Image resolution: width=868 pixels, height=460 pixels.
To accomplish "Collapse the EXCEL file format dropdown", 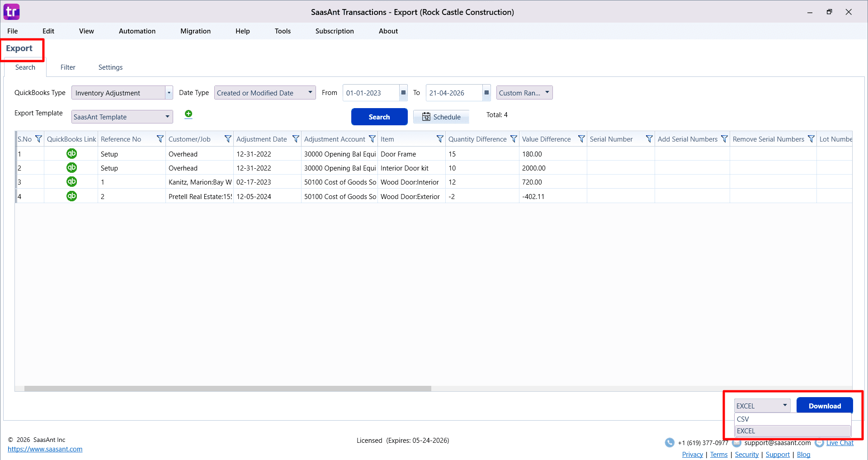I will pyautogui.click(x=785, y=405).
